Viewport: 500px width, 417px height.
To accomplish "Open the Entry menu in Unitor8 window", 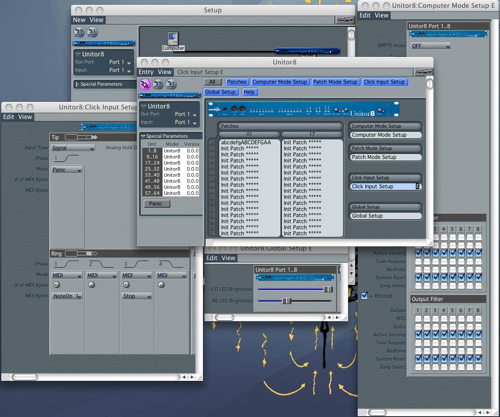I will [x=146, y=72].
